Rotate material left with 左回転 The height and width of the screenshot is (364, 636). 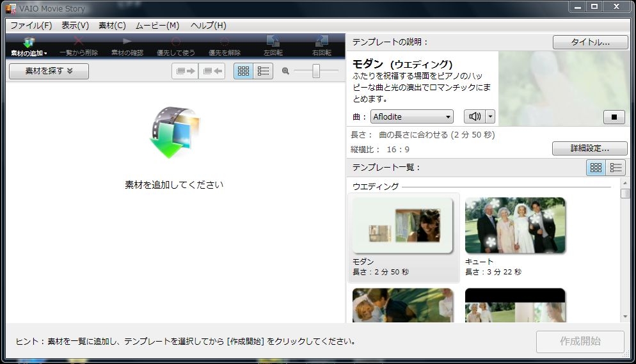pos(273,46)
